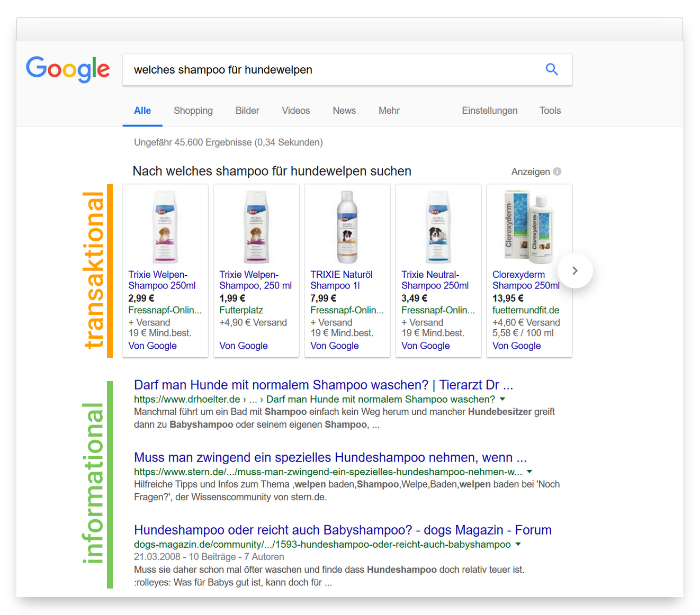700x615 pixels.
Task: Open the Videos tab
Action: [295, 111]
